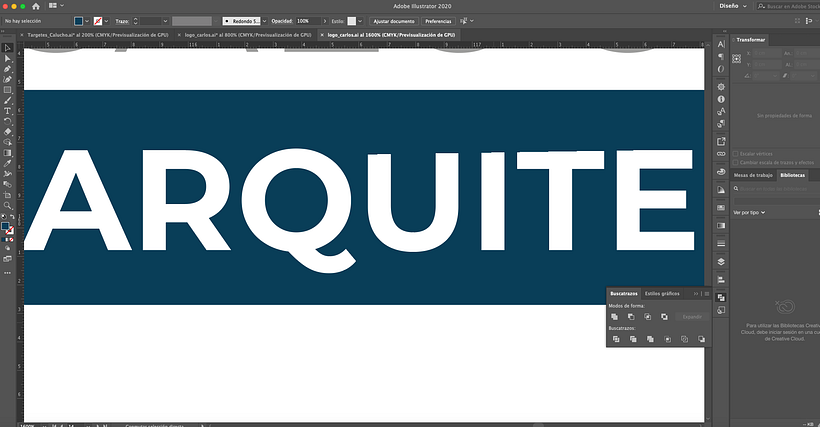Open the Pathfinder panel icon in dock

tap(721, 297)
